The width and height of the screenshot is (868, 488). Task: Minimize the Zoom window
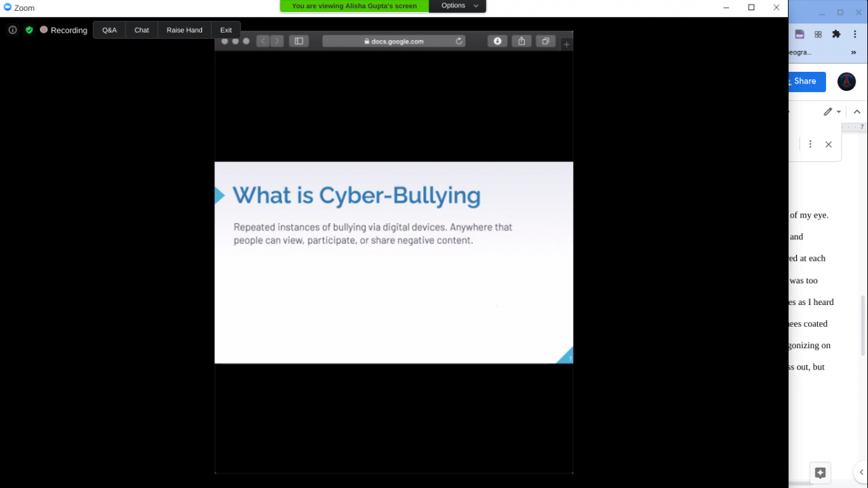tap(726, 7)
